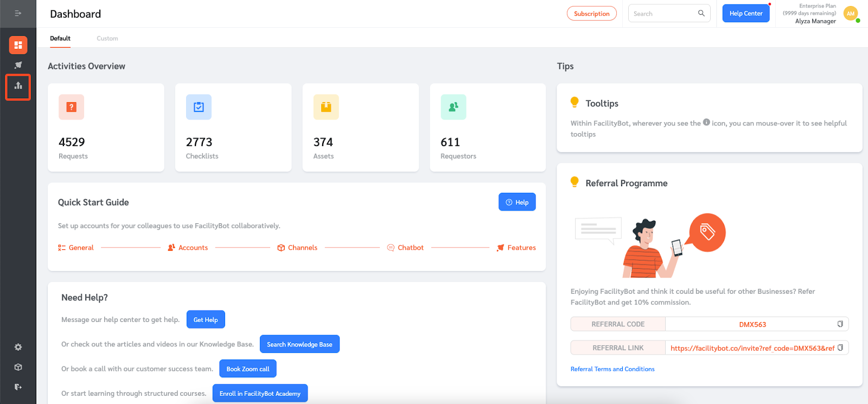
Task: Open Referral Terms and Conditions link
Action: [612, 369]
